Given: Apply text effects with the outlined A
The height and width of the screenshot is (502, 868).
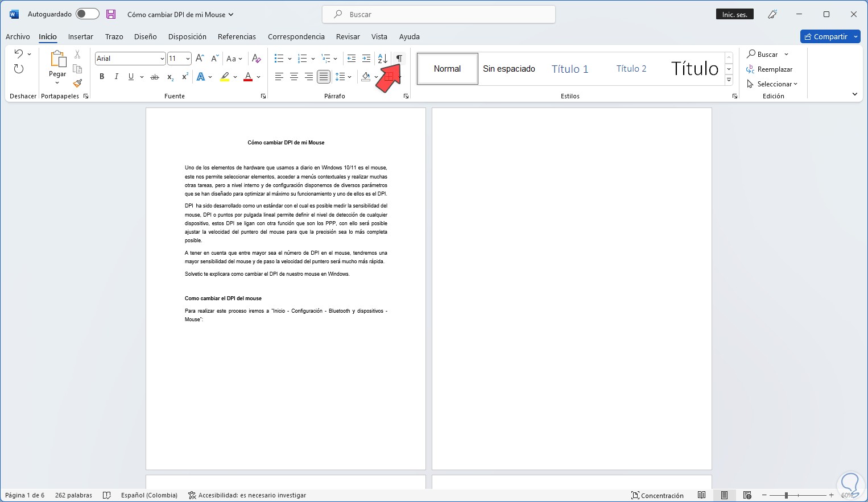Looking at the screenshot, I should click(201, 77).
